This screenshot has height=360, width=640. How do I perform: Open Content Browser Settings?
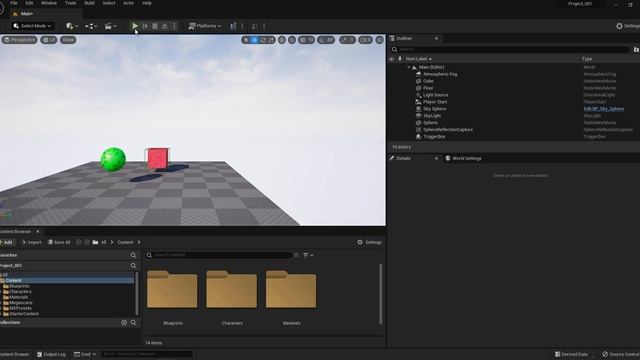click(369, 242)
